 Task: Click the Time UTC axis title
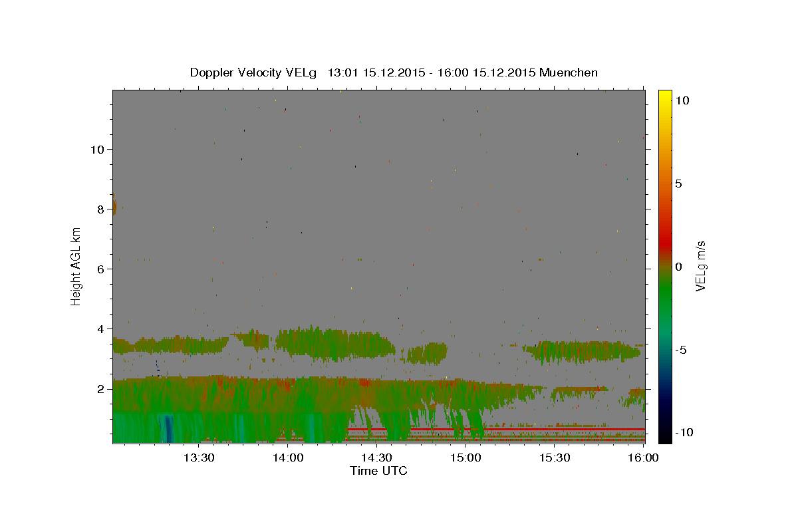tap(378, 471)
